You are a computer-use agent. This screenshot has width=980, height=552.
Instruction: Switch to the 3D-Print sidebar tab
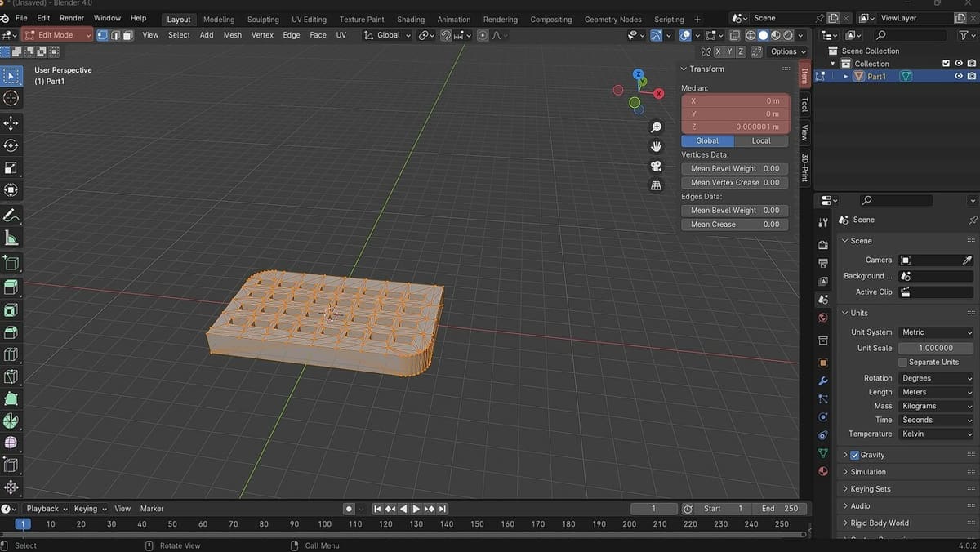pyautogui.click(x=804, y=170)
